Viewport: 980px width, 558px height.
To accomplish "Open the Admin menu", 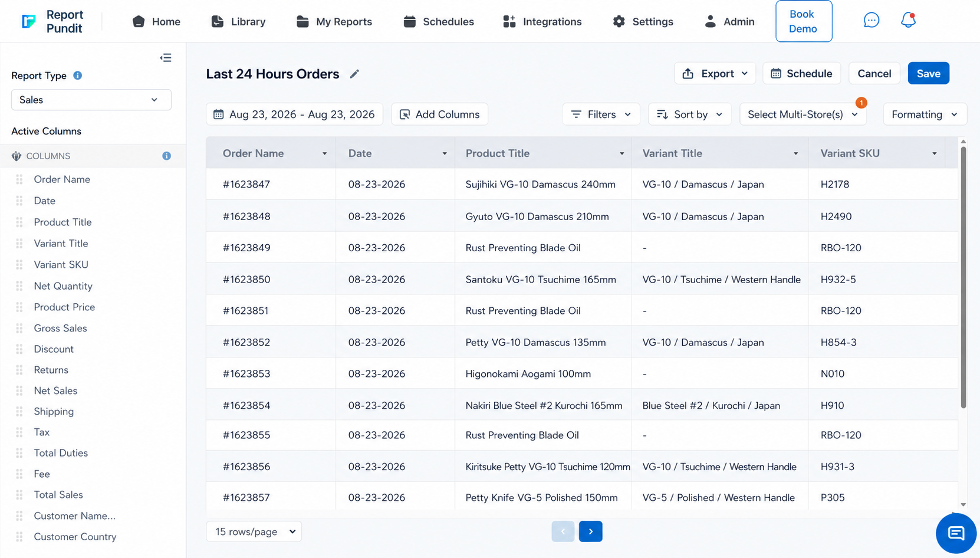I will coord(729,21).
